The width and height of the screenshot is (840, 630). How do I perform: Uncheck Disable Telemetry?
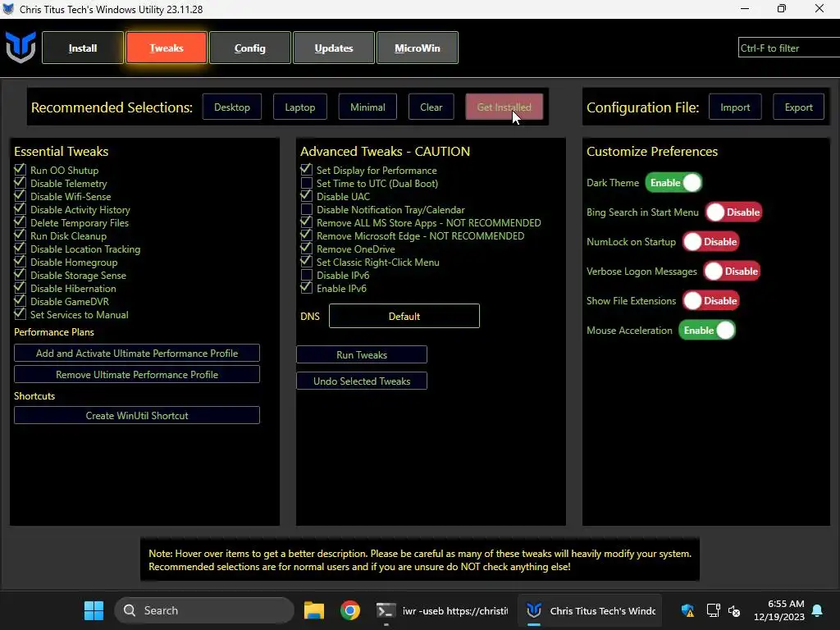point(20,183)
